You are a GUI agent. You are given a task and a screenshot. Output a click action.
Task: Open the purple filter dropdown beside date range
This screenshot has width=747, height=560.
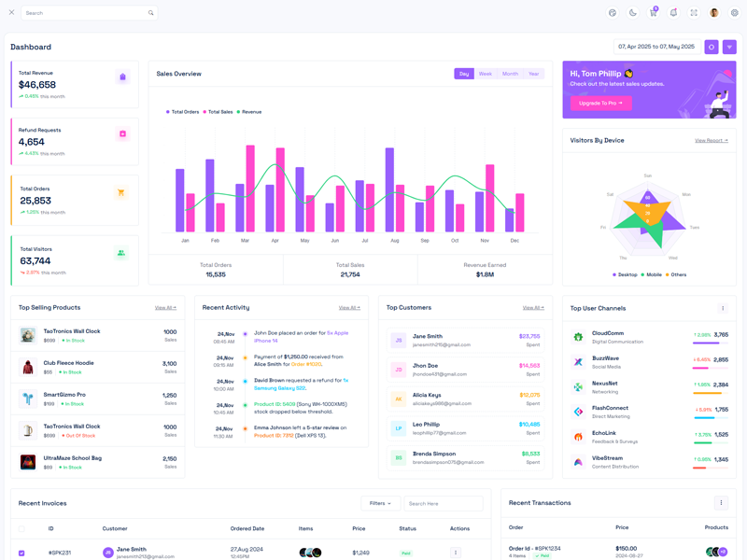point(729,47)
